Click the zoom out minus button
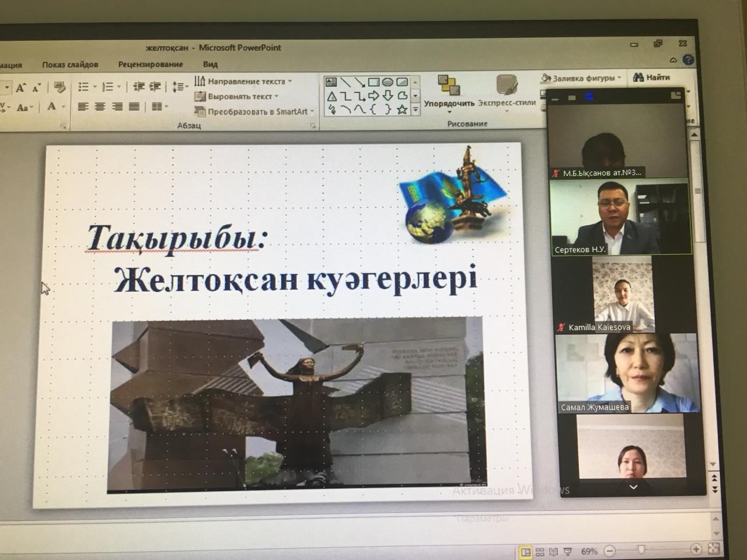This screenshot has width=747, height=560. [x=609, y=550]
